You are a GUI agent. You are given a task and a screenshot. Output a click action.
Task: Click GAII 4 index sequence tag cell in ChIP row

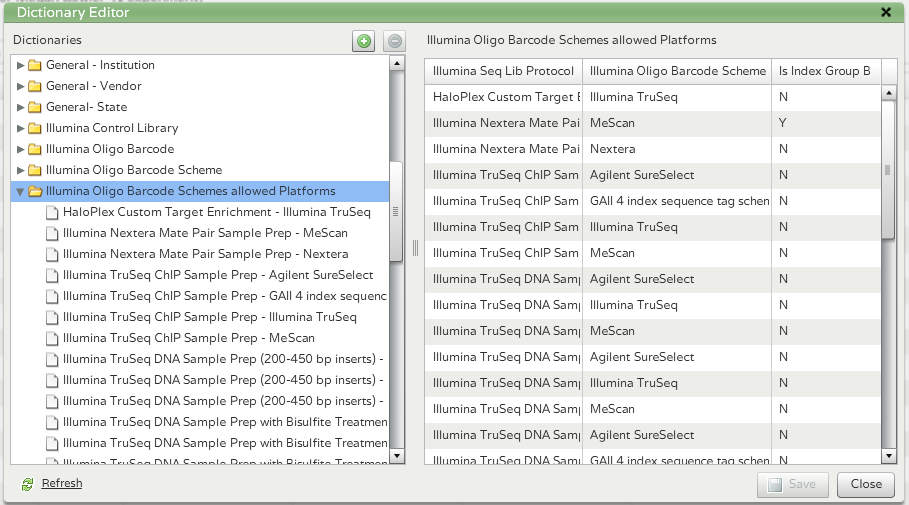point(677,201)
